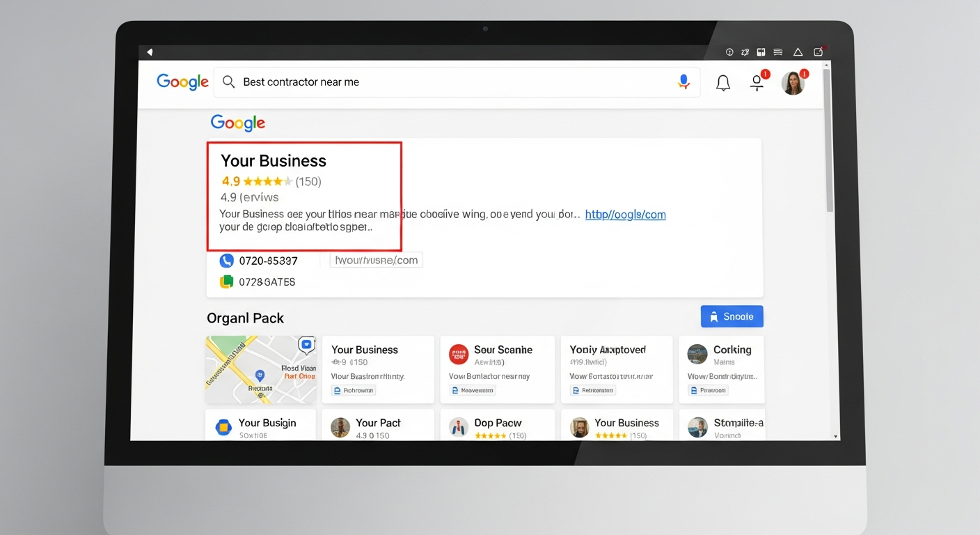Select the avatar on the Dop Pacw card
The width and height of the screenshot is (980, 535).
[x=459, y=428]
